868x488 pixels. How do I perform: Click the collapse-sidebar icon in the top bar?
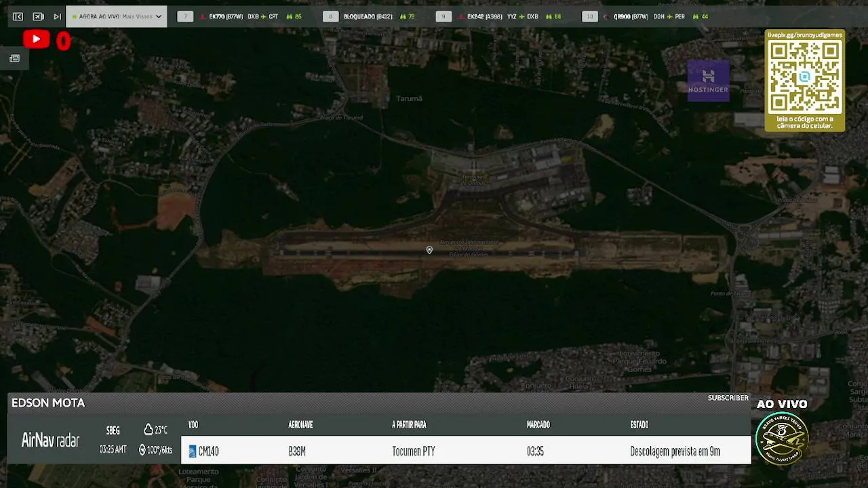18,16
